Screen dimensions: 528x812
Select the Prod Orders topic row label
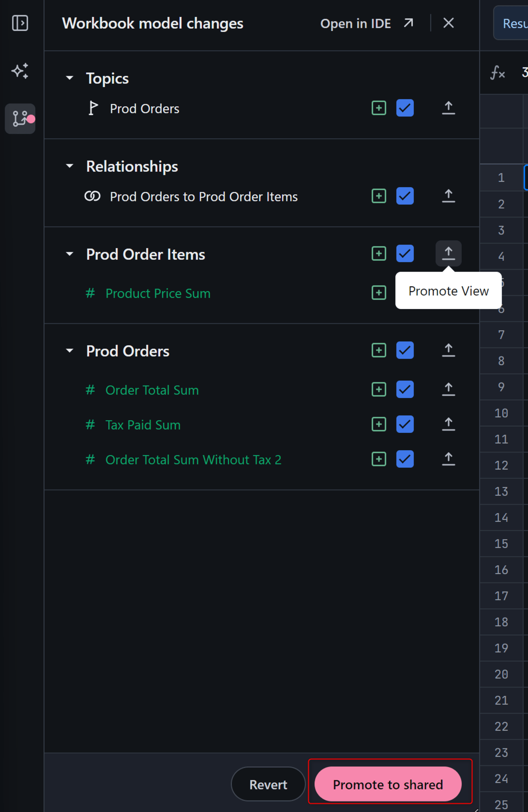145,109
